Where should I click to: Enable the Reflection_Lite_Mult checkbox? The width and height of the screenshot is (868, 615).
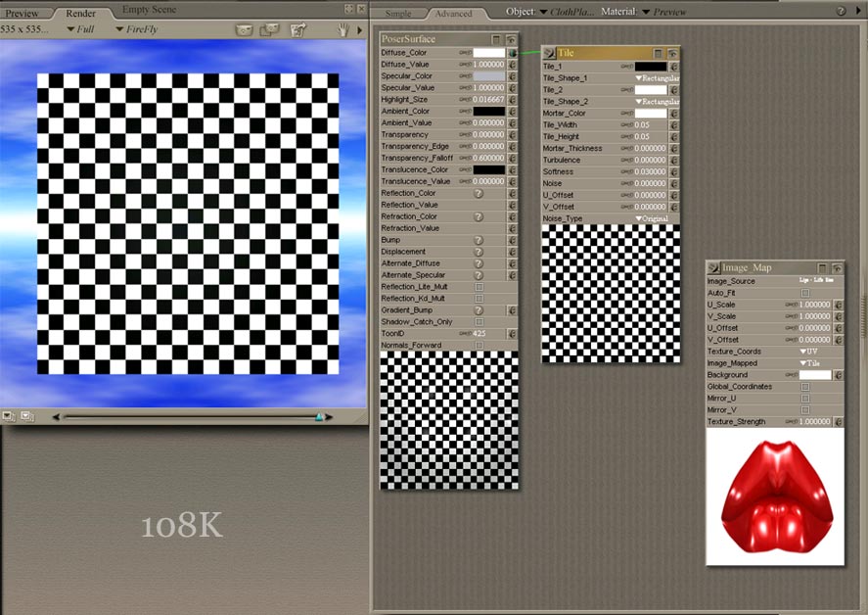tap(479, 287)
